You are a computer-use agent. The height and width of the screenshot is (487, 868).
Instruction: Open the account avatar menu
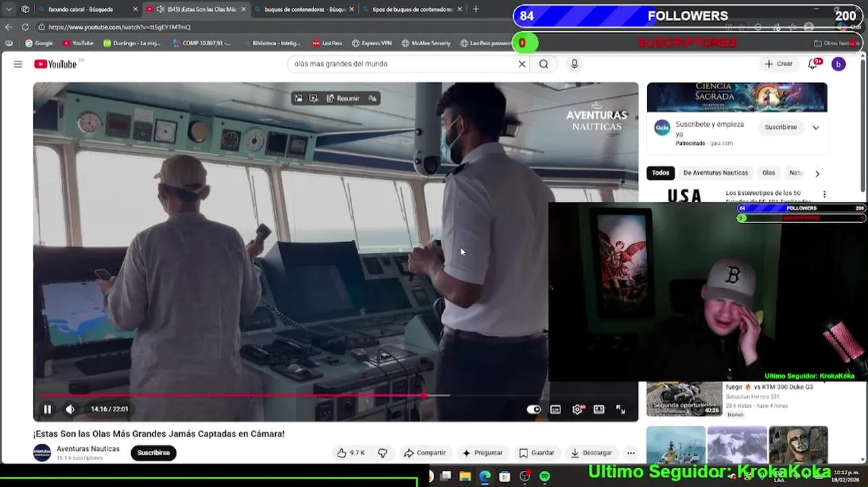(838, 64)
